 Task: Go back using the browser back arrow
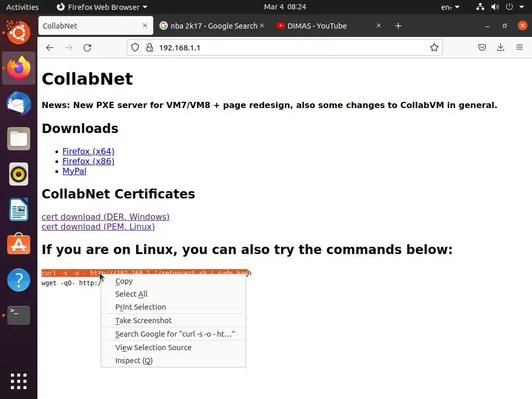coord(50,47)
